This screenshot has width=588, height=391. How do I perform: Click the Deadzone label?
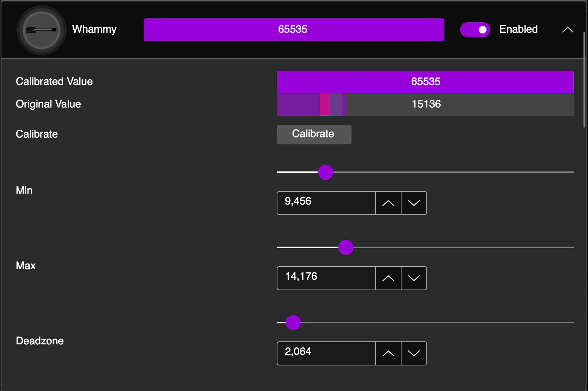40,341
